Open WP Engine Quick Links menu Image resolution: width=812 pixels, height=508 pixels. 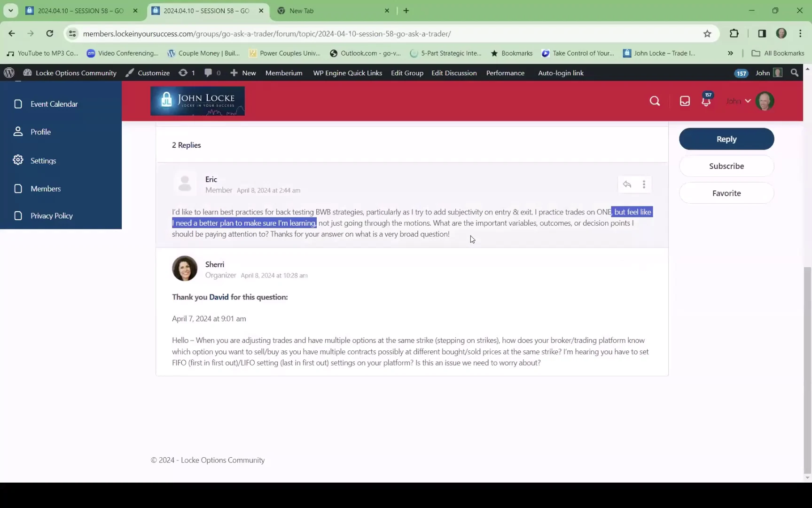(x=347, y=73)
